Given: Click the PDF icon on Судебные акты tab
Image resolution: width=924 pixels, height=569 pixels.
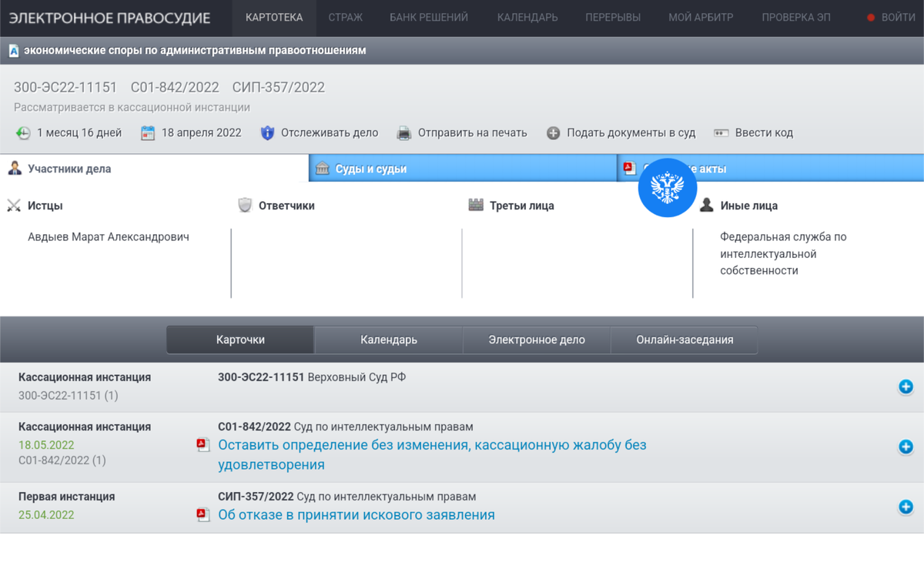Looking at the screenshot, I should [x=630, y=168].
